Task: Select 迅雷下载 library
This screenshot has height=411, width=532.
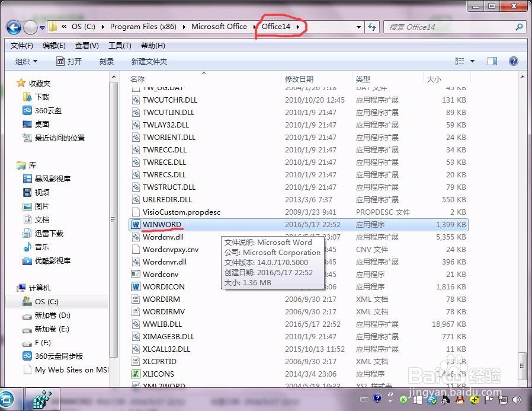Action: click(x=49, y=233)
